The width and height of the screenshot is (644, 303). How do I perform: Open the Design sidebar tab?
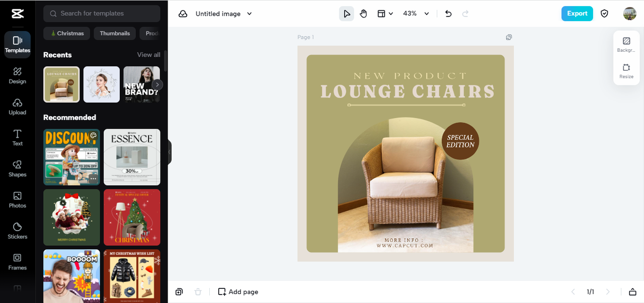point(17,75)
